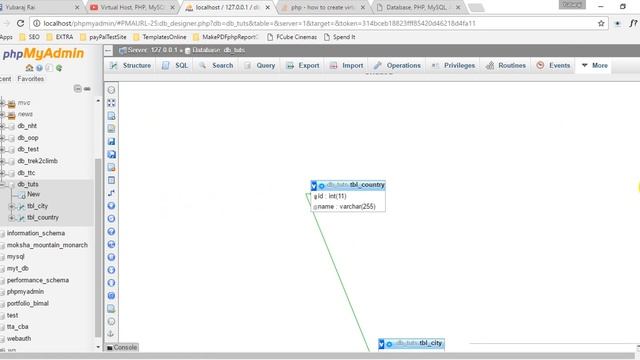Expand tbl_country tree node
Viewport: 640px width, 360px height.
tap(12, 218)
